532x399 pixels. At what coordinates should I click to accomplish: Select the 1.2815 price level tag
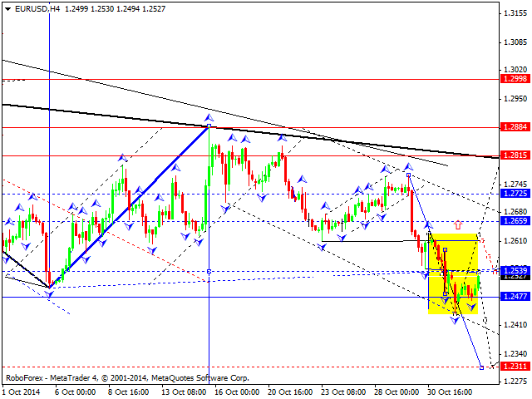515,155
